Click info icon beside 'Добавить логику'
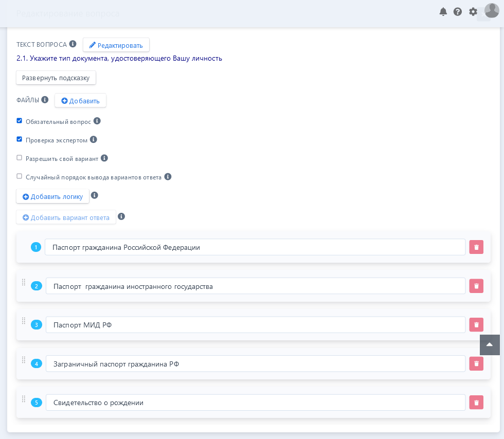The image size is (504, 439). pyautogui.click(x=95, y=195)
